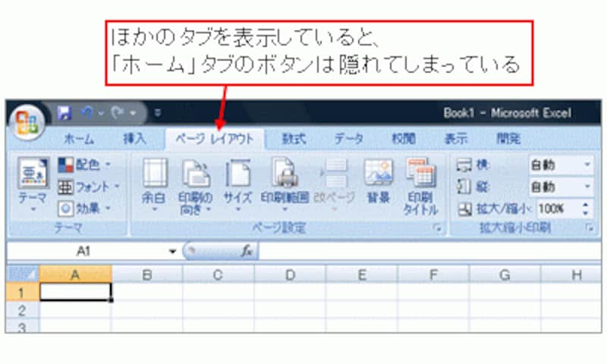The height and width of the screenshot is (364, 607).
Task: Click the Save icon in quick access toolbar
Action: point(64,113)
